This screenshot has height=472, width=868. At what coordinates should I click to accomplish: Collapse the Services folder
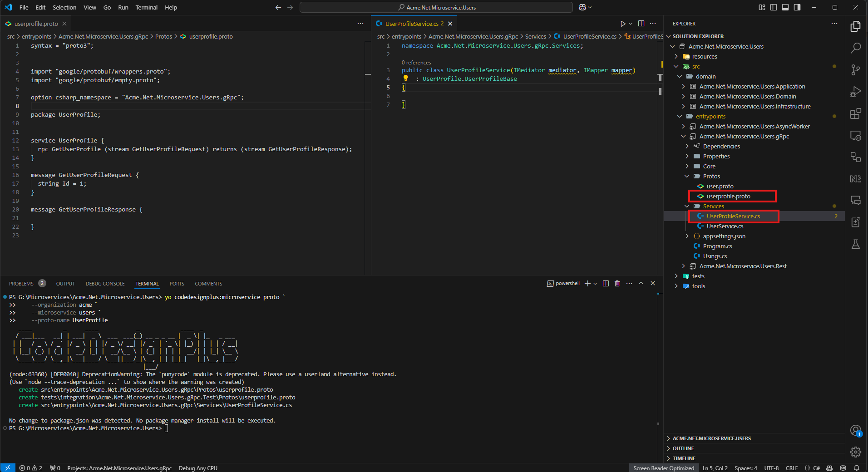pyautogui.click(x=687, y=206)
